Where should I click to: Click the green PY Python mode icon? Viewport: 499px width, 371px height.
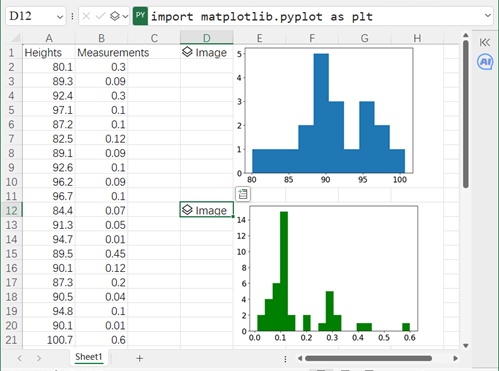(x=140, y=16)
